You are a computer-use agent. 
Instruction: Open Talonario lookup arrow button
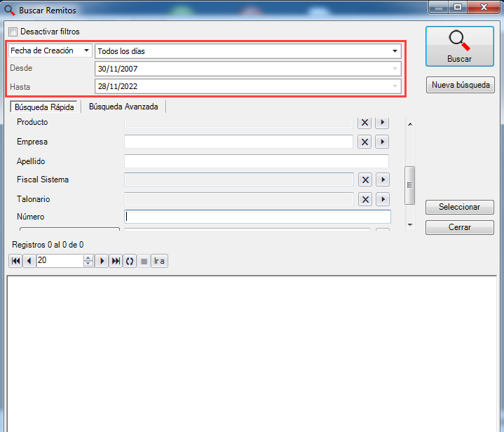point(383,199)
